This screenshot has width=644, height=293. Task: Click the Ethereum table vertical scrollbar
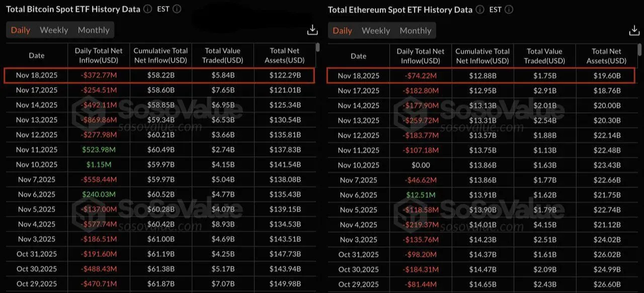[x=639, y=49]
